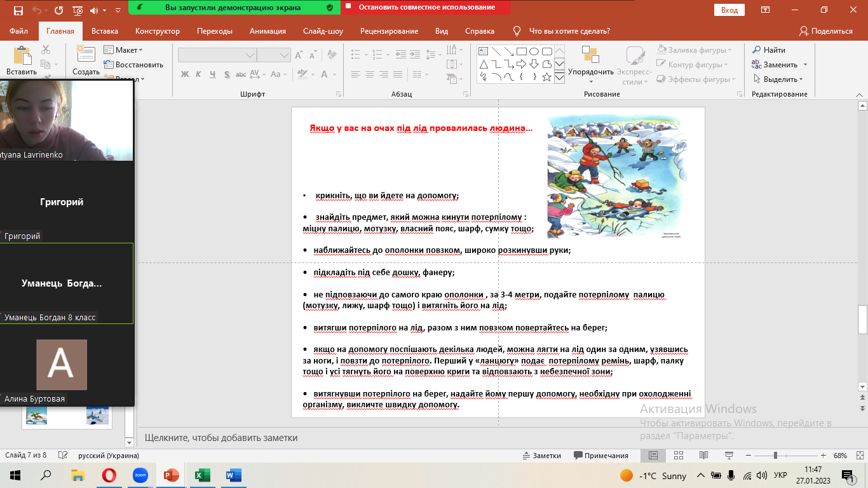Select the rectangle shape in shapes gallery

click(521, 51)
